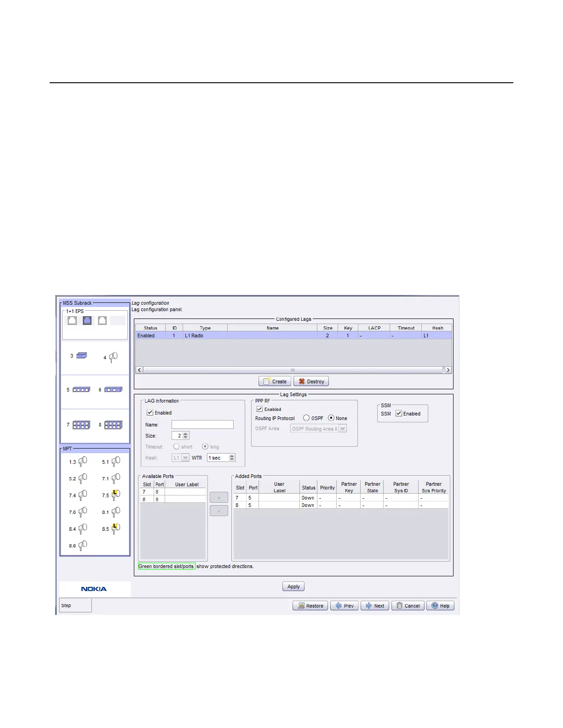Click the Partner Sys ID column header
Viewport: 563px width, 728px height.
[x=401, y=487]
